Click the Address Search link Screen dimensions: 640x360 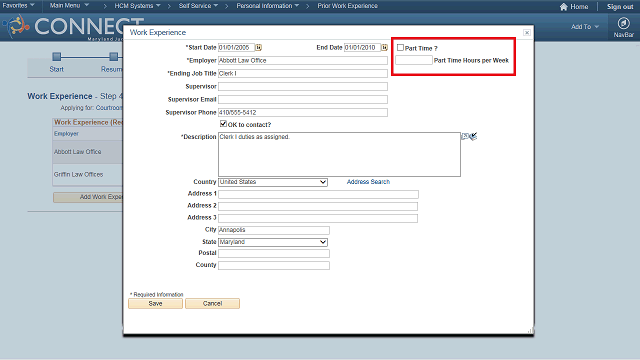[368, 182]
